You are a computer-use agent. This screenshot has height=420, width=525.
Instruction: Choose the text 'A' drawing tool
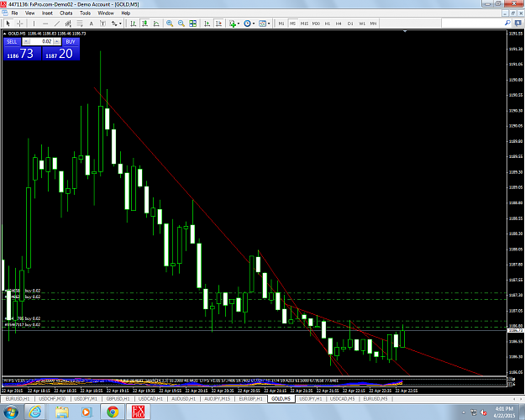click(x=91, y=24)
